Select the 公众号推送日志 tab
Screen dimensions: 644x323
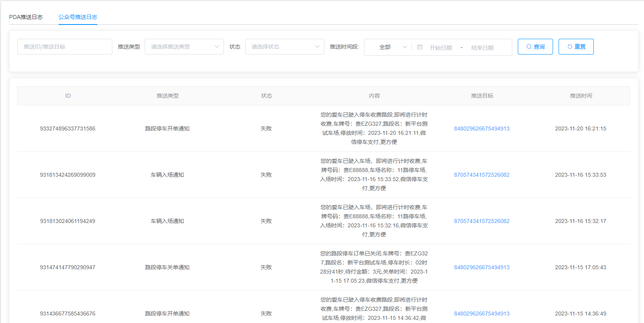click(x=78, y=17)
